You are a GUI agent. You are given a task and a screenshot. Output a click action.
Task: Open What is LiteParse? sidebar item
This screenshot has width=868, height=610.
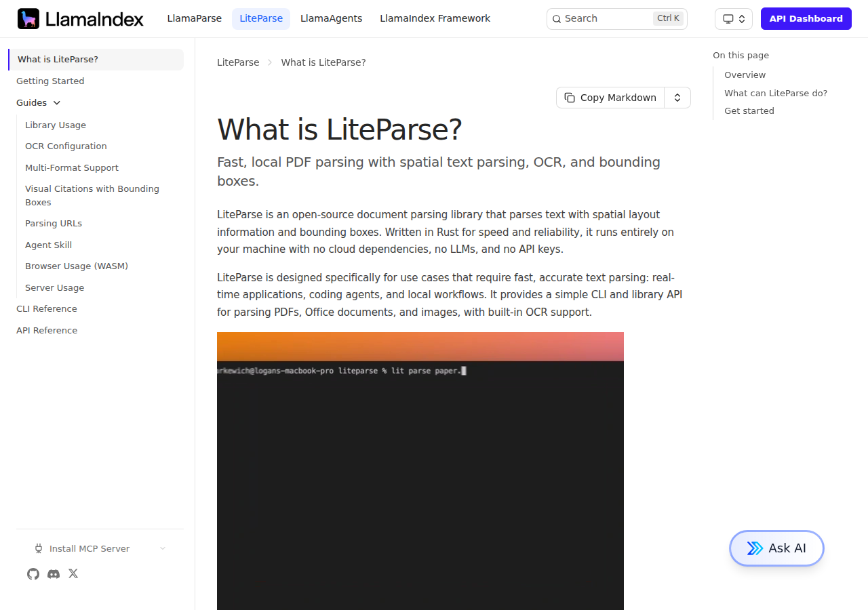pos(96,60)
